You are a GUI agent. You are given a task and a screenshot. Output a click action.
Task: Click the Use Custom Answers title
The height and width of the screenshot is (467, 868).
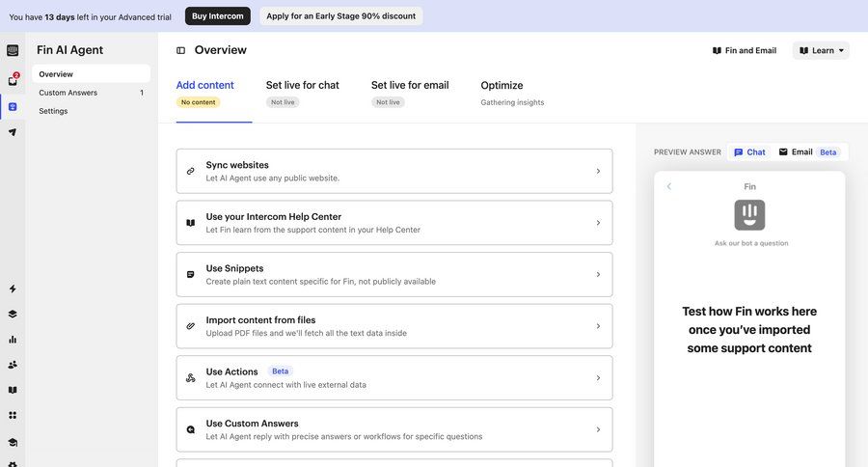[x=252, y=424]
